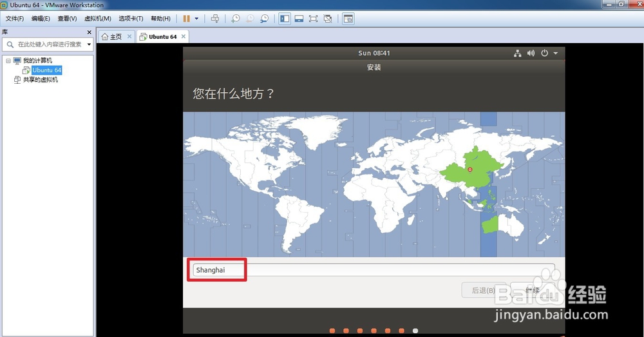Click the world map timezone selector
644x337 pixels.
pos(374,184)
